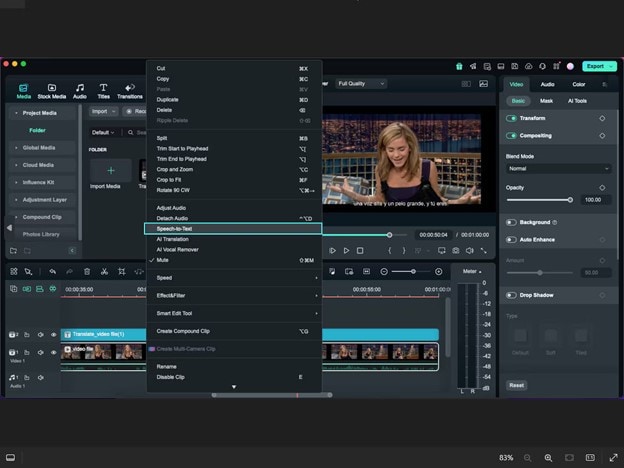The height and width of the screenshot is (468, 624).
Task: Enable the Auto Enhance switch
Action: 511,240
